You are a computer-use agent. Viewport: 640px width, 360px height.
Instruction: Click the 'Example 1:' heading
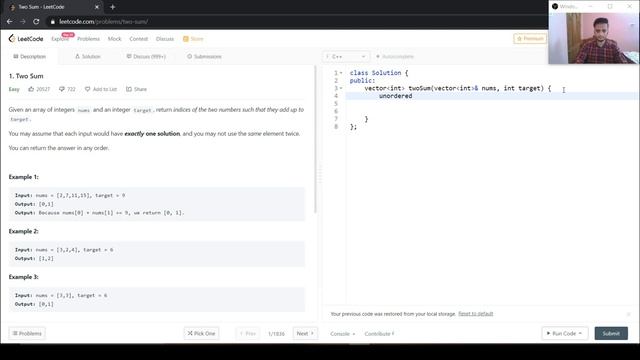click(24, 177)
